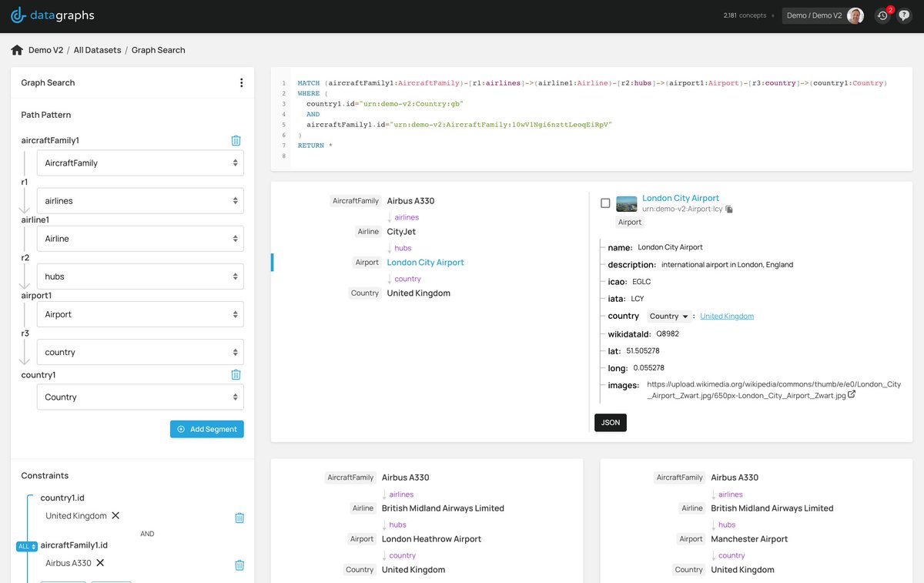Click Add Segment button

click(x=207, y=429)
